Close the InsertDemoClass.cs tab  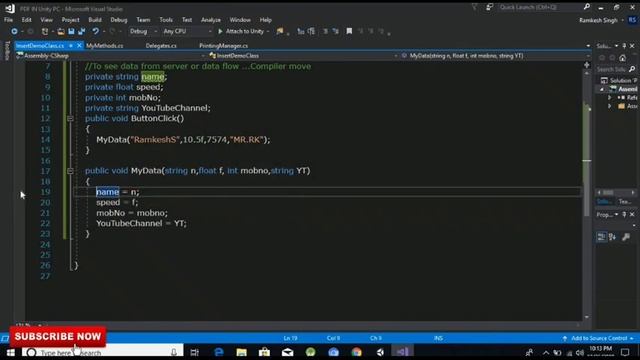pyautogui.click(x=79, y=46)
